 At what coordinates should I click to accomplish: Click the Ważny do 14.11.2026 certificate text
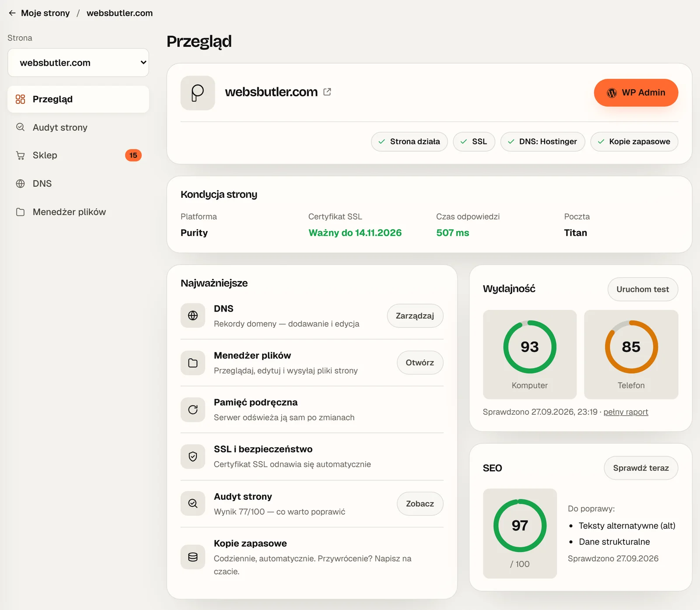355,233
